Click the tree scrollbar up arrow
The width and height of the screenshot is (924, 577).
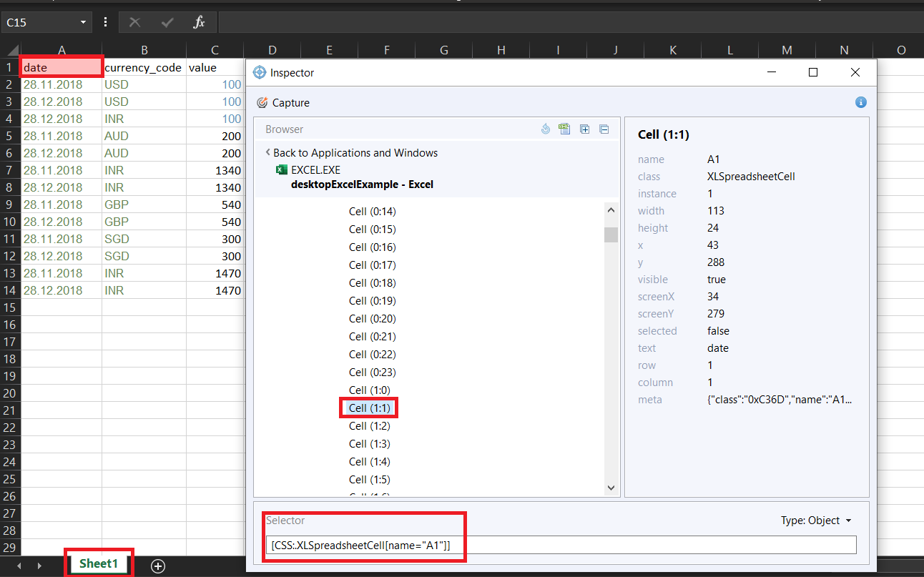[611, 210]
